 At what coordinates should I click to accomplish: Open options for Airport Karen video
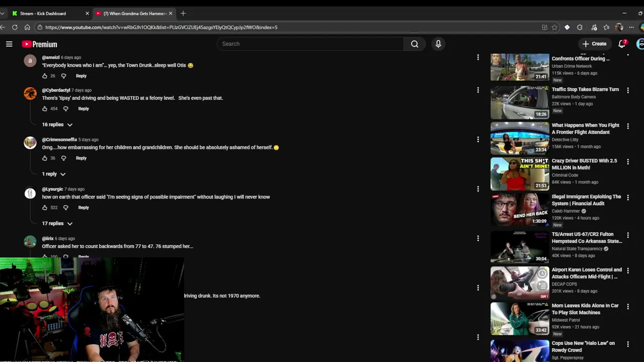click(x=628, y=270)
